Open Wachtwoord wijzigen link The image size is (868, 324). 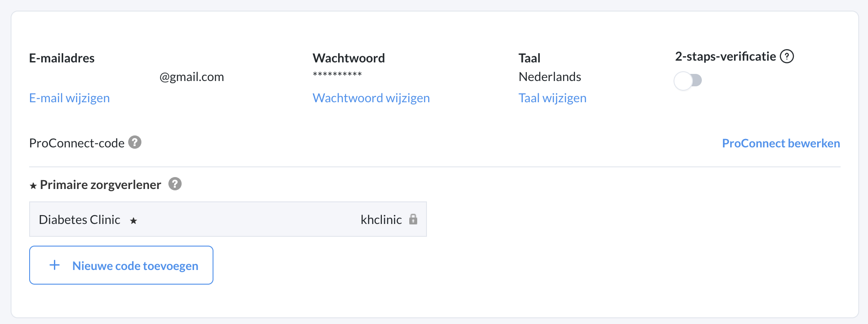click(x=371, y=98)
